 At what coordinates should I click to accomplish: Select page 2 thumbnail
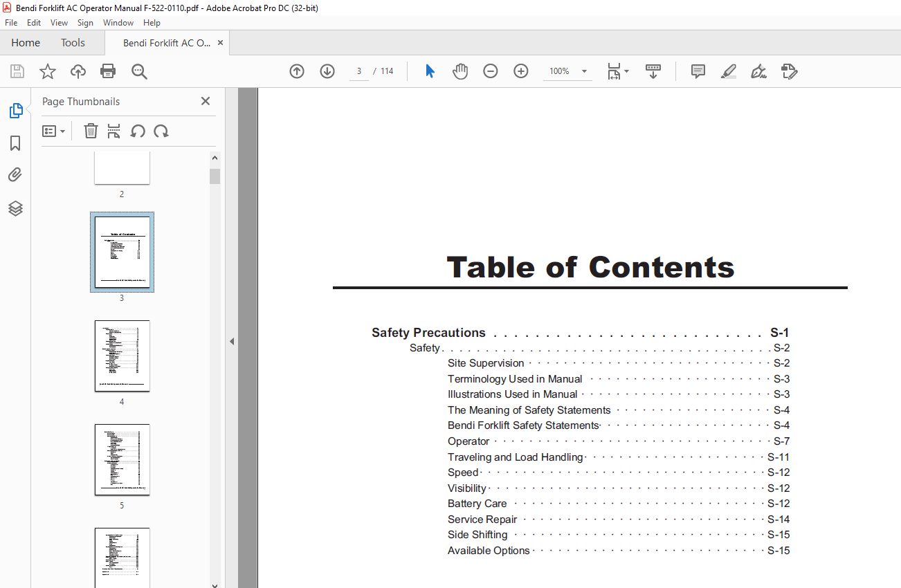(x=122, y=168)
